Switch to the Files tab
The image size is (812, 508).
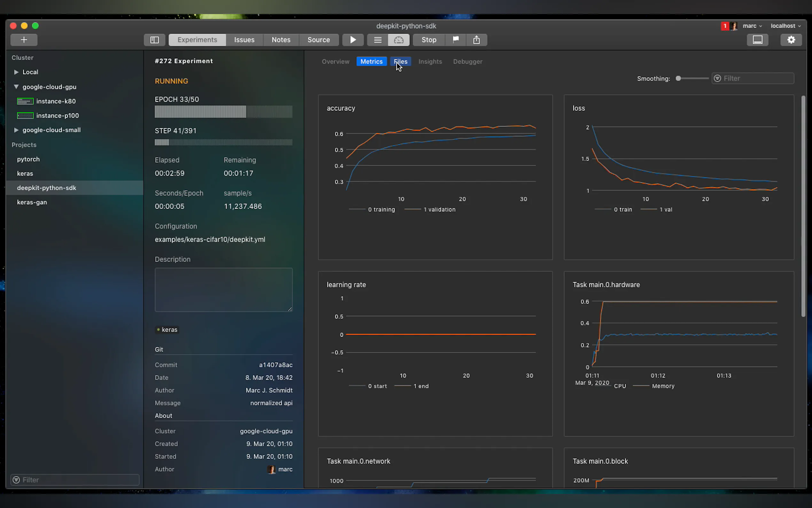point(401,61)
